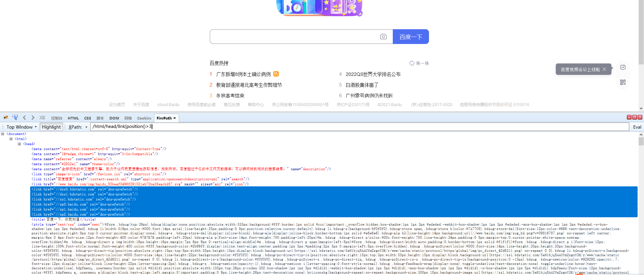Image resolution: width=644 pixels, height=275 pixels.
Task: Switch to the 网络 tab
Action: [x=128, y=118]
